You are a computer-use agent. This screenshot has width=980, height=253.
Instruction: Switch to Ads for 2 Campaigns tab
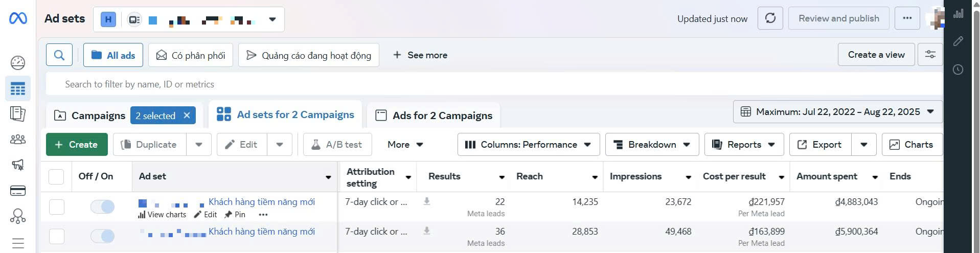434,116
